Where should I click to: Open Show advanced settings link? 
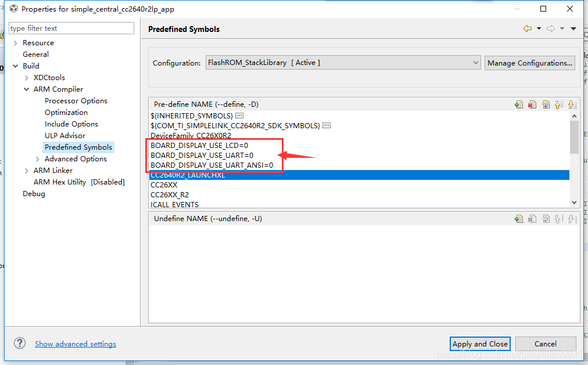[x=76, y=344]
